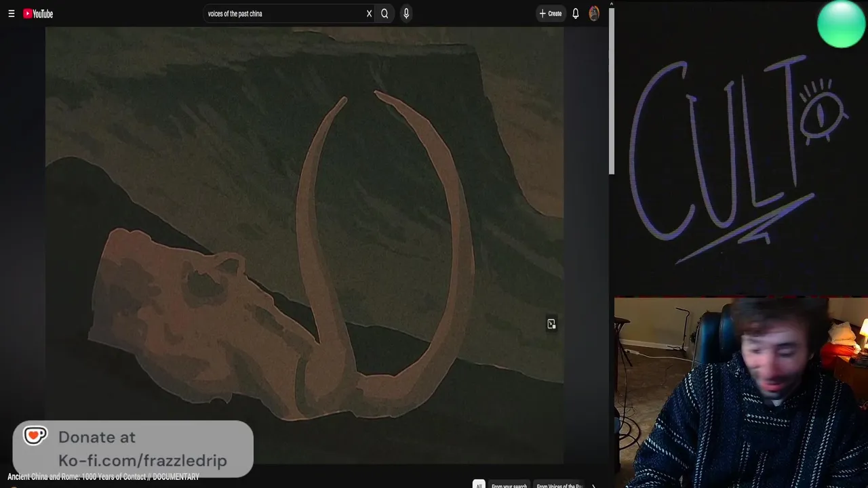Viewport: 868px width, 488px height.
Task: Start voice search with microphone icon
Action: click(x=406, y=14)
